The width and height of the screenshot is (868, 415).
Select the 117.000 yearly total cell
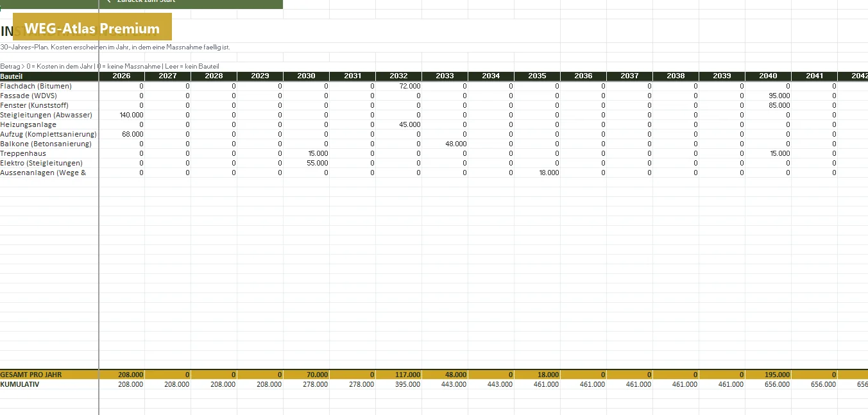click(399, 375)
